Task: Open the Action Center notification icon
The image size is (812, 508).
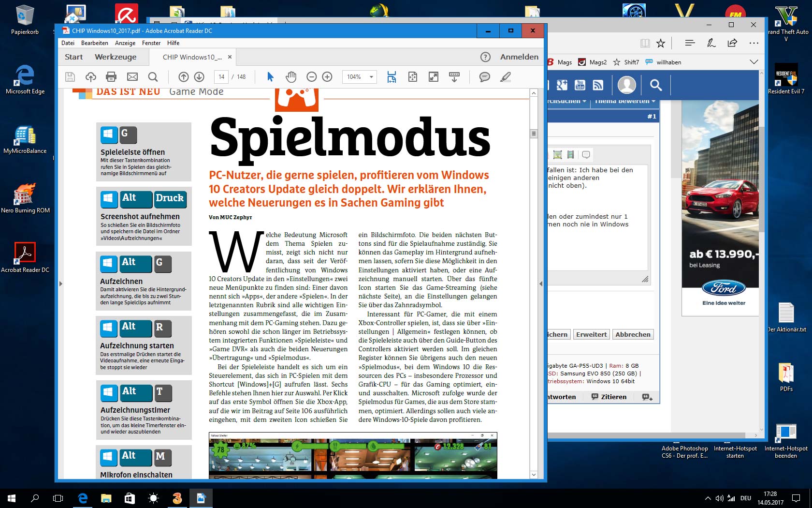Action: tap(796, 498)
